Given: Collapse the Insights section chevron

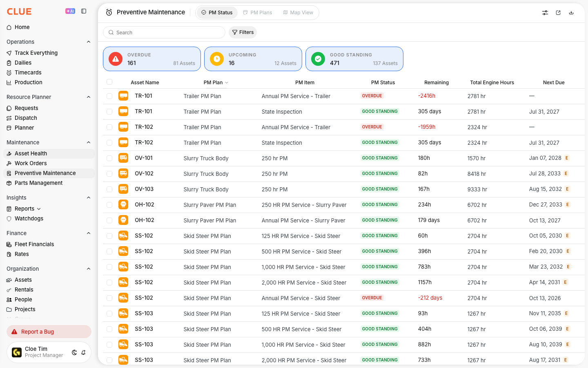Looking at the screenshot, I should click(89, 197).
